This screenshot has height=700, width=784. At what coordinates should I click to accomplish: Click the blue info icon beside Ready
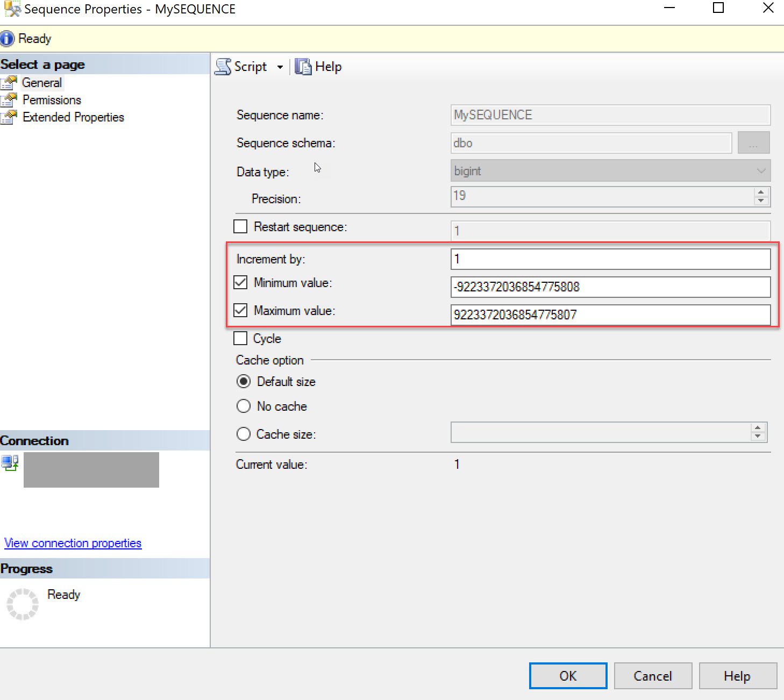tap(7, 39)
